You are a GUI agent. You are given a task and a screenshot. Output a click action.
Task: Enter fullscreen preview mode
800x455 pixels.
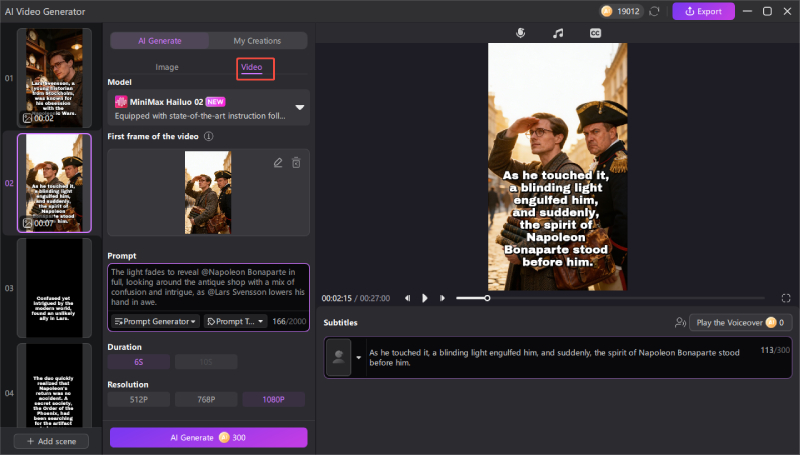786,298
